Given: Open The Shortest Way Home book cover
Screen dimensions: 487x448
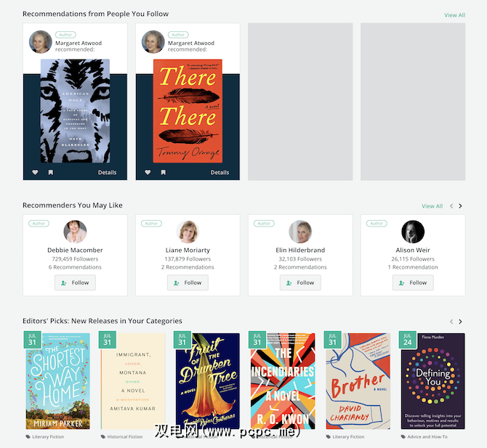Looking at the screenshot, I should click(x=58, y=381).
